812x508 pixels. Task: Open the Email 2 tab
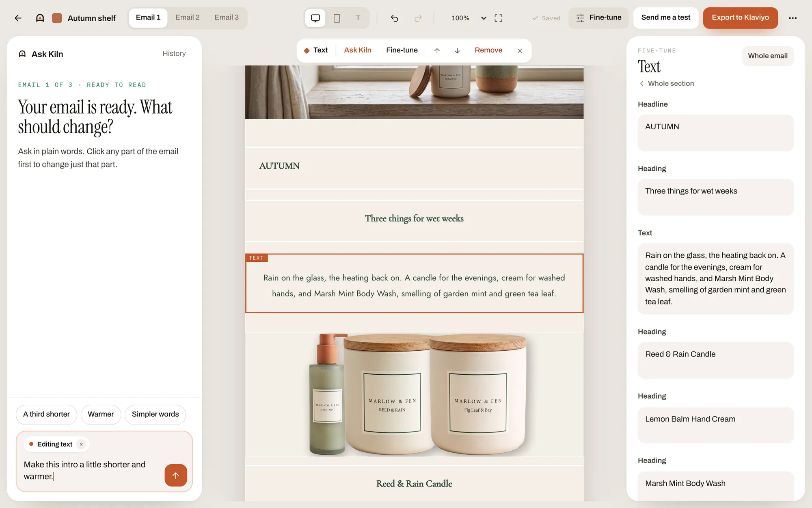pyautogui.click(x=188, y=17)
